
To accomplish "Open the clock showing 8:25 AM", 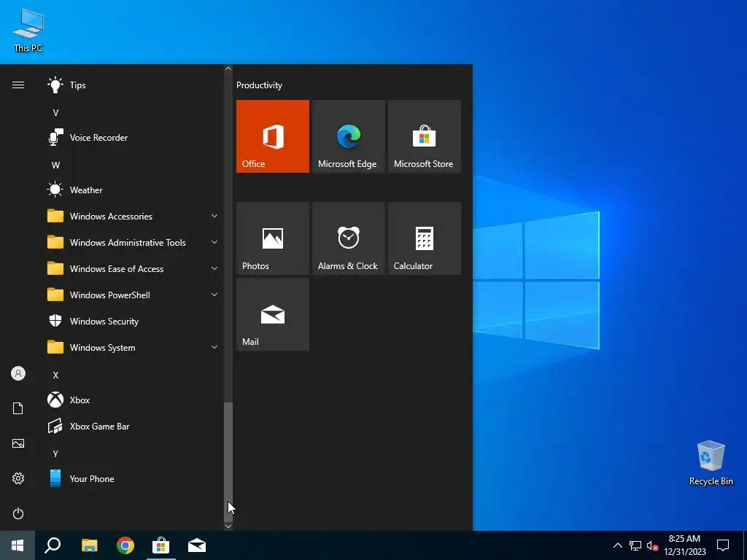I will click(x=684, y=545).
